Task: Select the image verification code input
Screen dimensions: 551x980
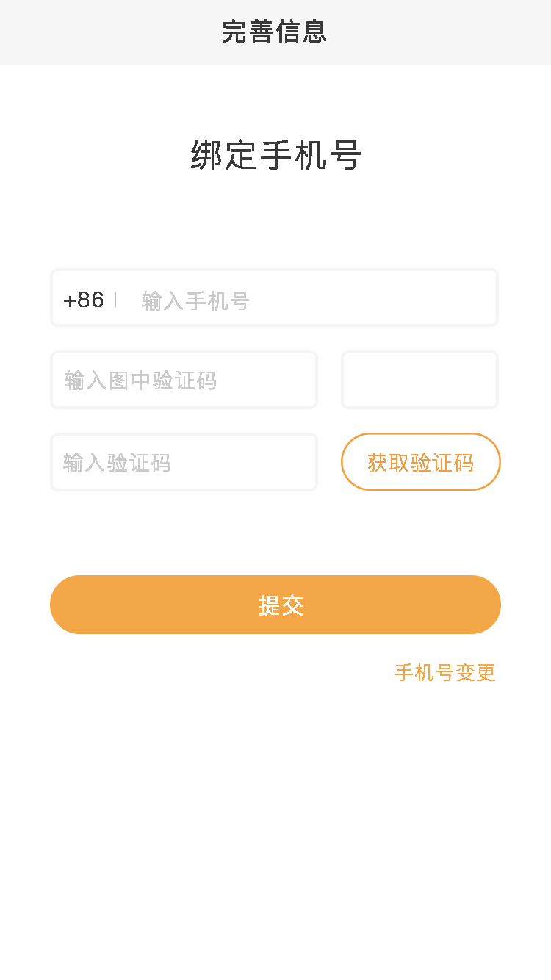Action: [x=184, y=380]
